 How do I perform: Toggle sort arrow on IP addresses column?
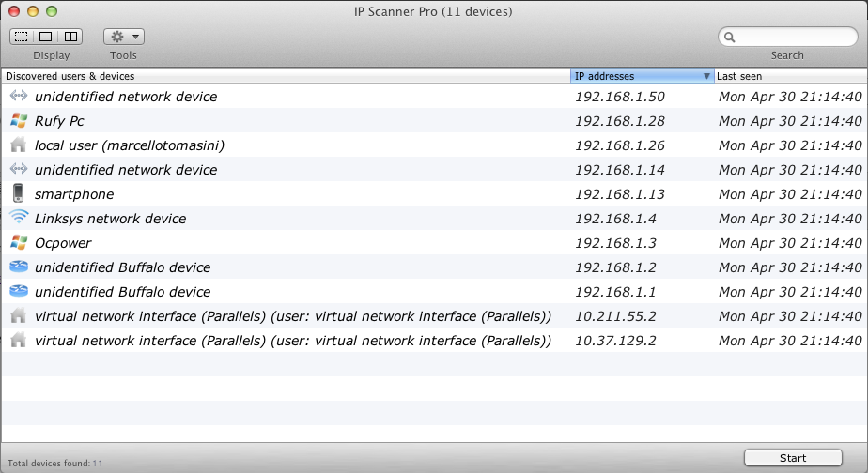pyautogui.click(x=706, y=76)
